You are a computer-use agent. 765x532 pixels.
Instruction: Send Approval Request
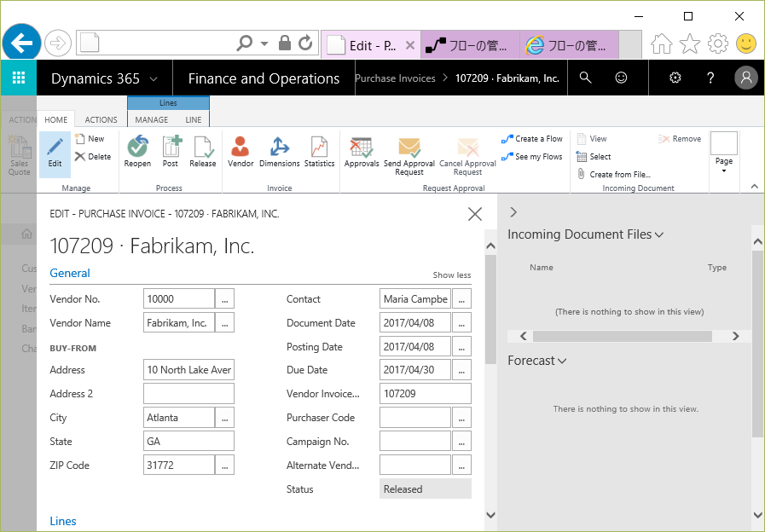[x=409, y=156]
